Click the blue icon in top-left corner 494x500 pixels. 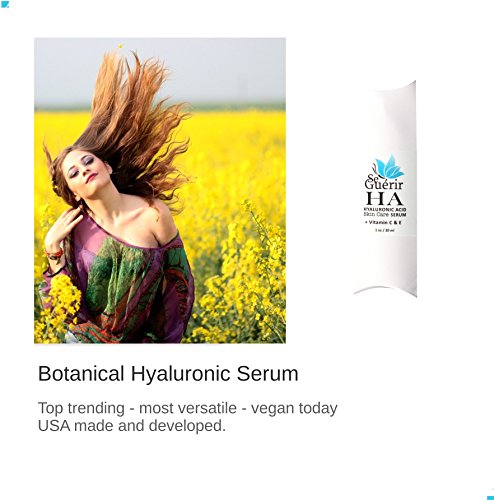(5, 4)
